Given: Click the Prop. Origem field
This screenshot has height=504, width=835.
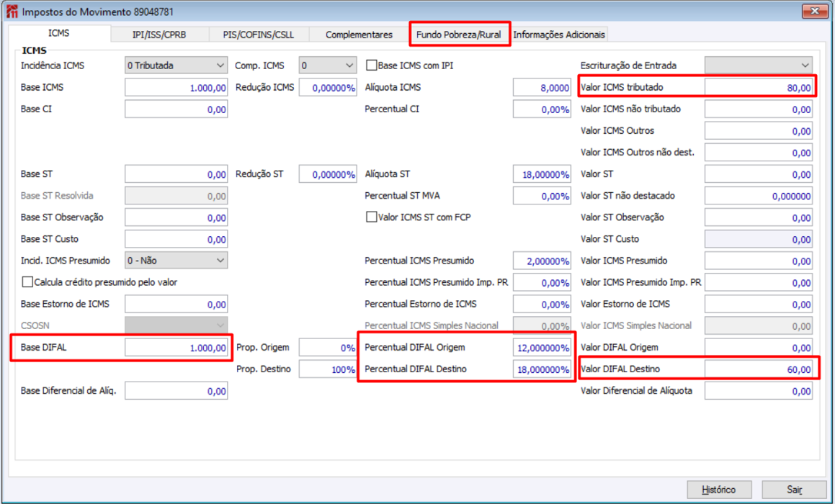Looking at the screenshot, I should point(328,348).
